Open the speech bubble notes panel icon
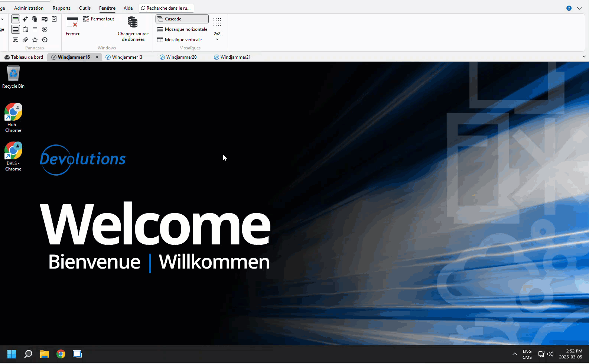This screenshot has height=364, width=589. click(16, 40)
